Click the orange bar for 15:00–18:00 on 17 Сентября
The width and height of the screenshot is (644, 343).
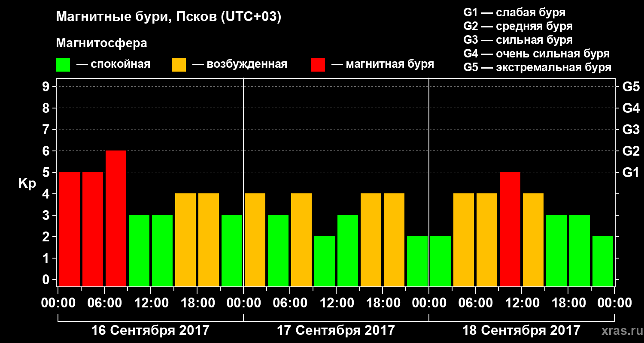pos(371,240)
